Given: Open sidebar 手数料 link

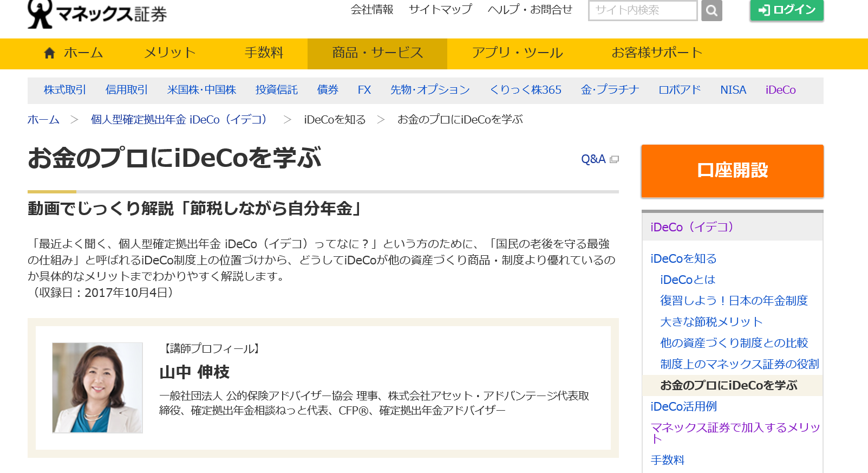Looking at the screenshot, I should click(x=668, y=461).
